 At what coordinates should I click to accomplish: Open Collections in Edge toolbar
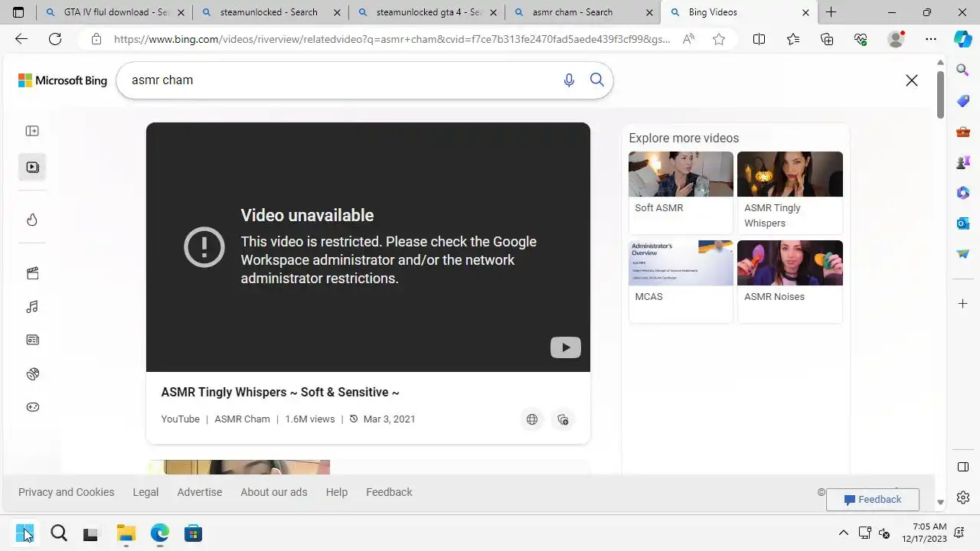pyautogui.click(x=827, y=39)
